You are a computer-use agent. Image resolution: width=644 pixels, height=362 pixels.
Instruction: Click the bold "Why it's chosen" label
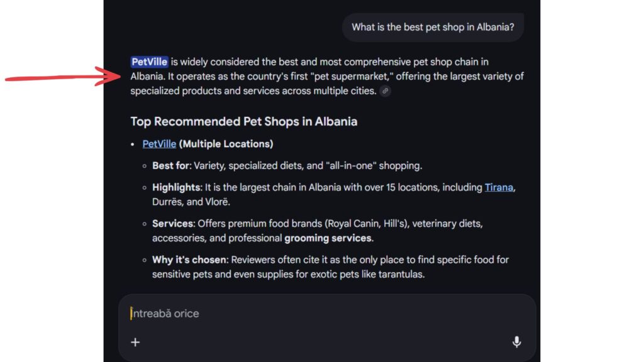(x=189, y=260)
